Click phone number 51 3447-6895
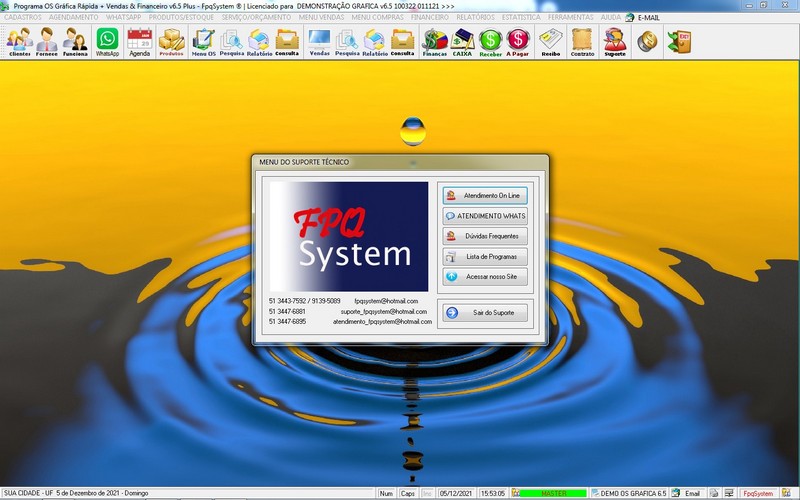Screen dimensions: 800x500 click(x=287, y=321)
